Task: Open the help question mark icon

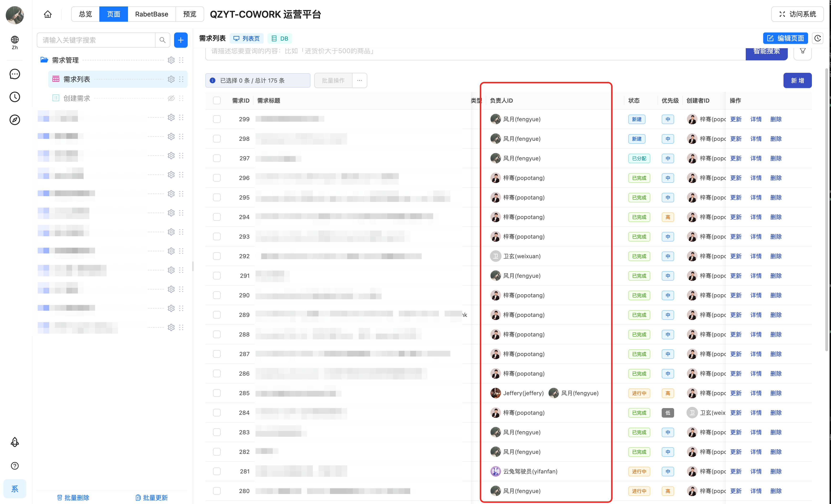Action: click(x=15, y=466)
